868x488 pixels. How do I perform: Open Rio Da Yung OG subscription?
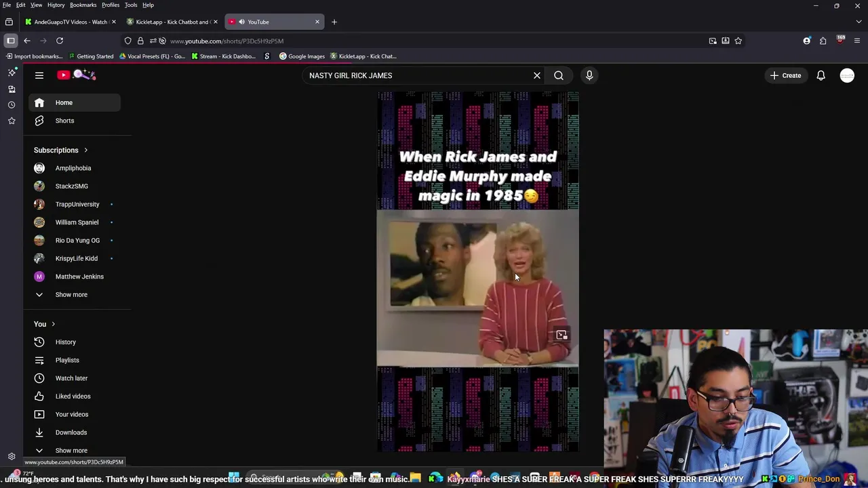coord(75,240)
